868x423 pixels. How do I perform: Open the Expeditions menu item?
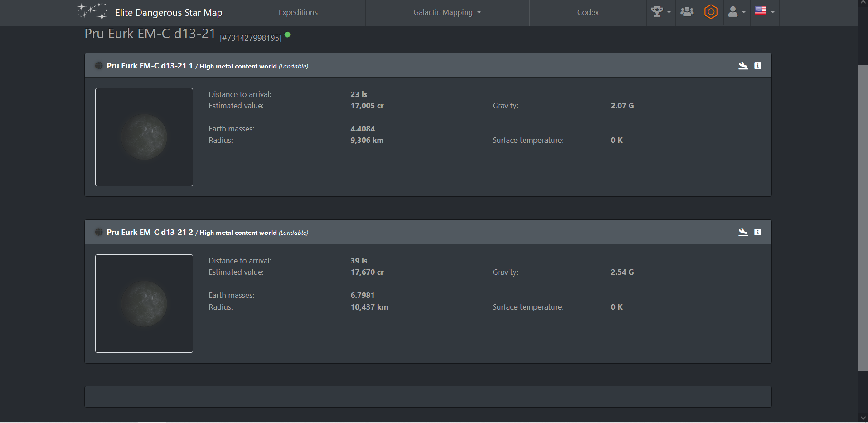298,12
